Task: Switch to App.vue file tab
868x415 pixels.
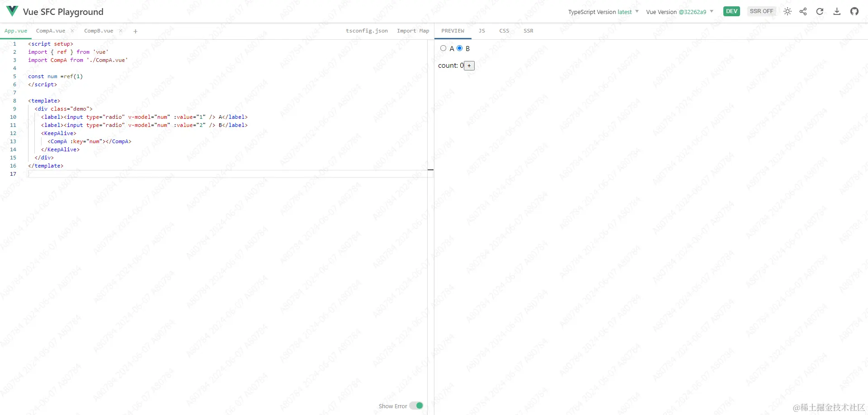Action: point(16,31)
